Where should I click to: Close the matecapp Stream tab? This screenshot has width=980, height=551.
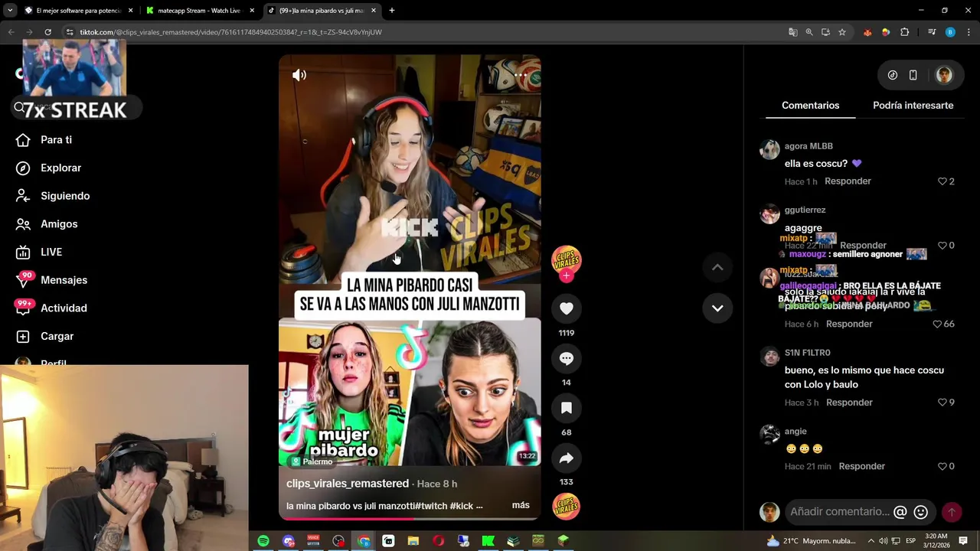[252, 11]
